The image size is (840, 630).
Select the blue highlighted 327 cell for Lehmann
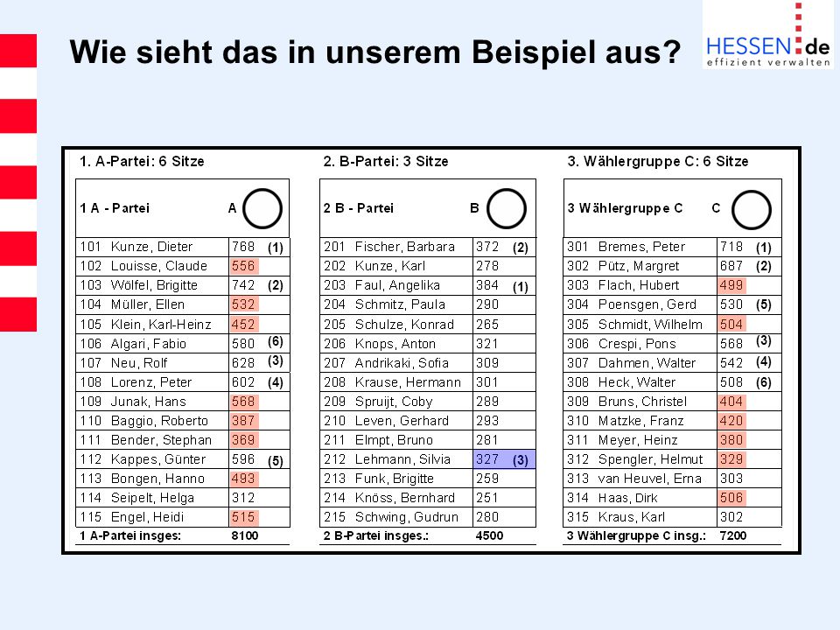(x=504, y=459)
